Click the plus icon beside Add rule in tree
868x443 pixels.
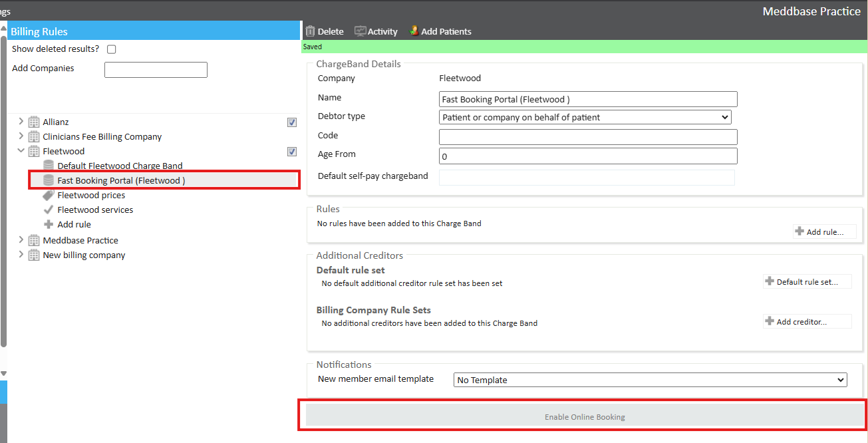[x=49, y=225]
